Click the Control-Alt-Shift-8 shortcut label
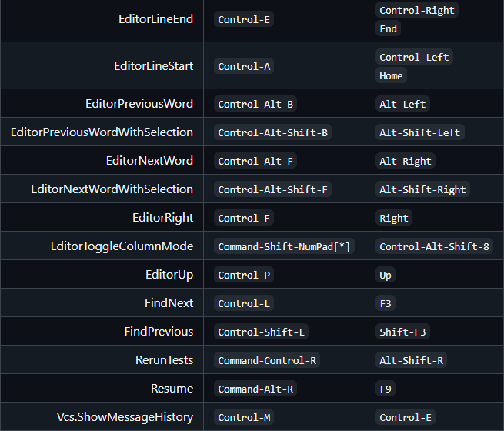504x431 pixels. coord(435,246)
